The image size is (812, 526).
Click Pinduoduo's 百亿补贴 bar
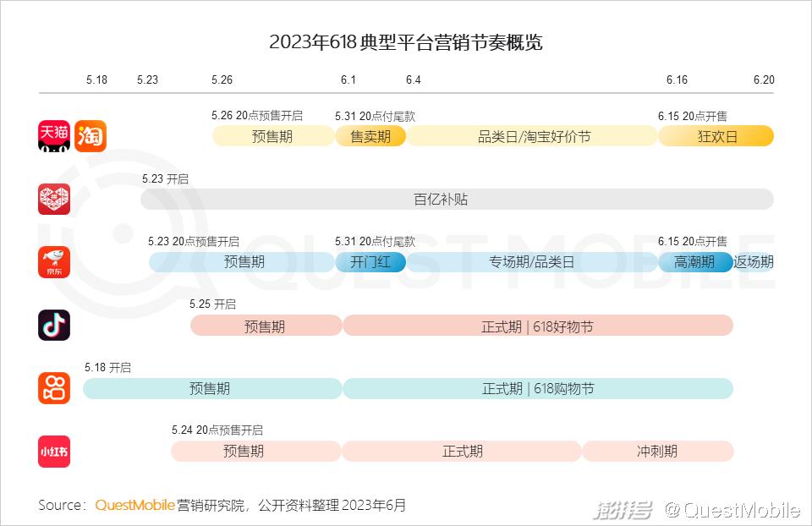[x=458, y=200]
